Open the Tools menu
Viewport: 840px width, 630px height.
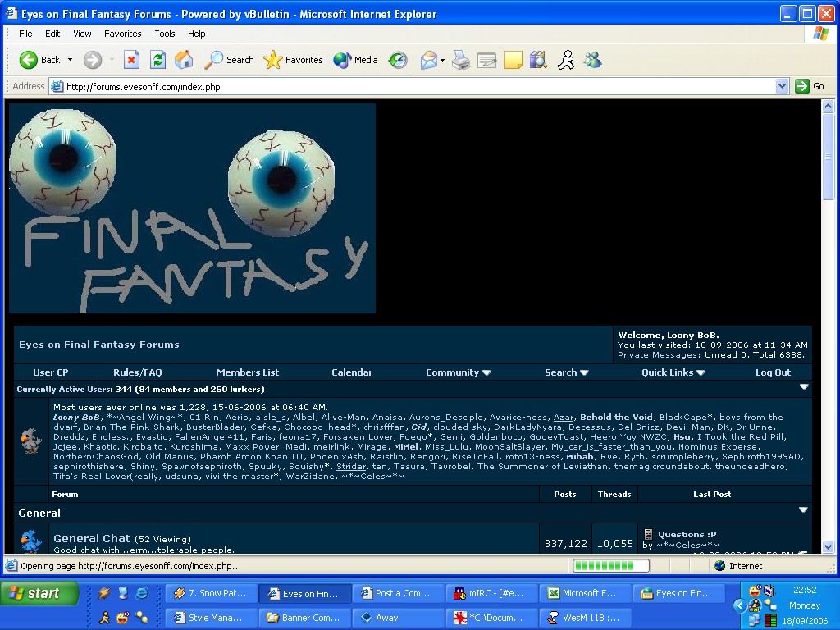tap(164, 33)
